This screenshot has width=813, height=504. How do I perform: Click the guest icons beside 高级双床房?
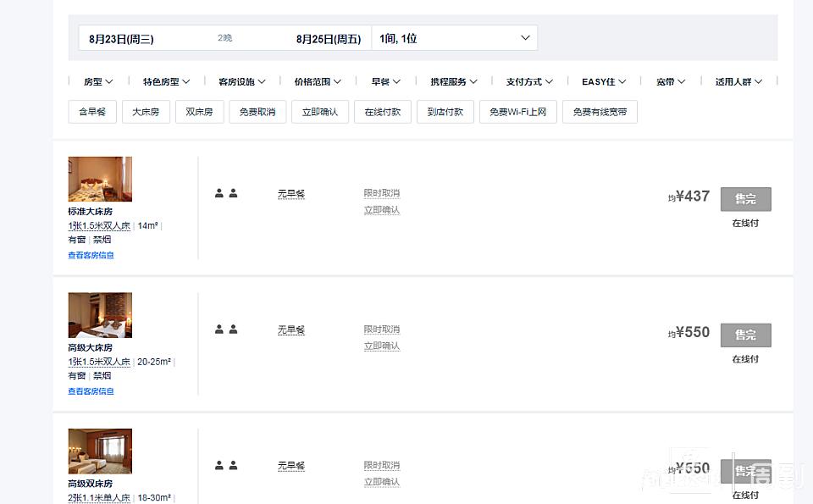click(225, 465)
